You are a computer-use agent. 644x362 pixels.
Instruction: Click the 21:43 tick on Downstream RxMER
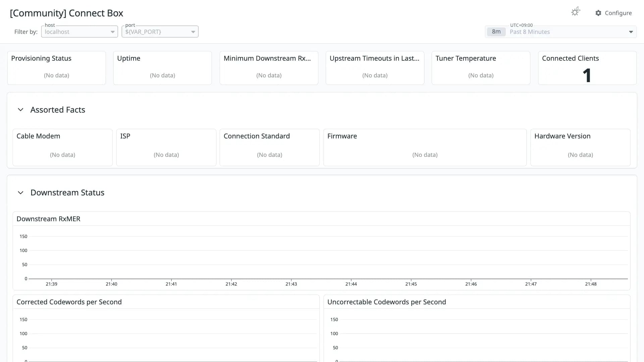point(291,284)
